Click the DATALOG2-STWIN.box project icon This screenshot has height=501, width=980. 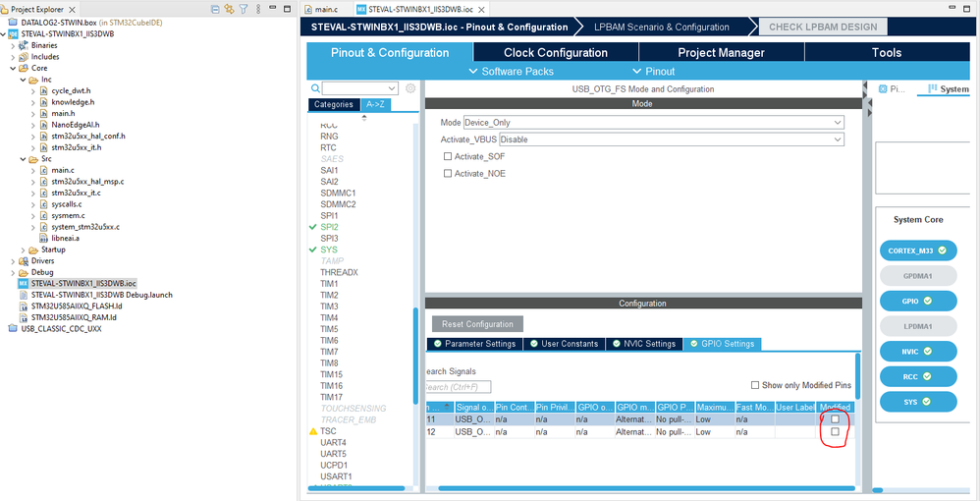(x=14, y=23)
